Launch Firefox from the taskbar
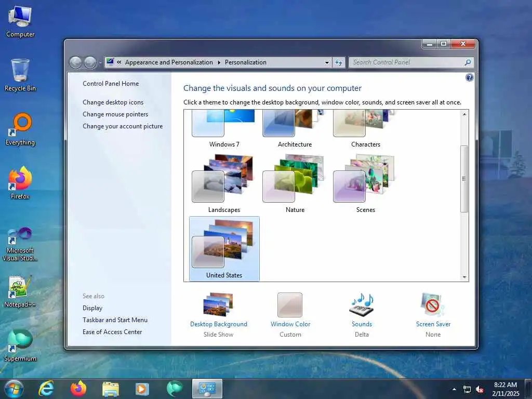This screenshot has height=399, width=532. (78, 389)
